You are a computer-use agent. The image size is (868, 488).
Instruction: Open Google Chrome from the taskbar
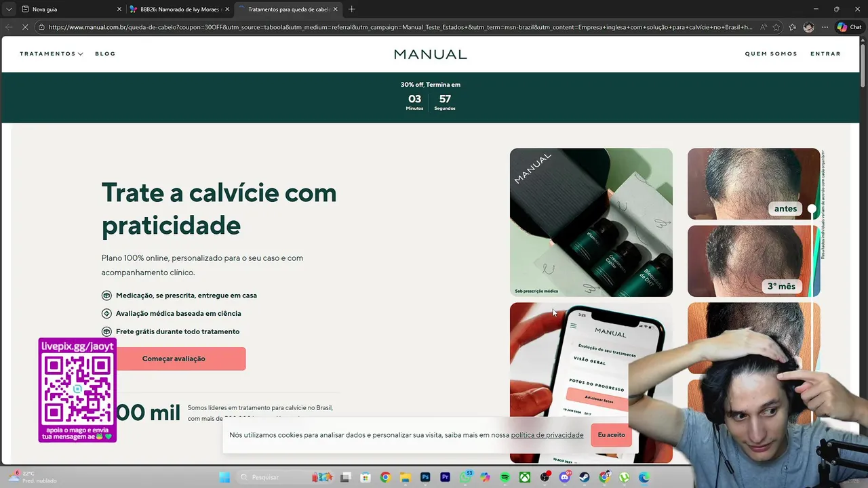[385, 477]
